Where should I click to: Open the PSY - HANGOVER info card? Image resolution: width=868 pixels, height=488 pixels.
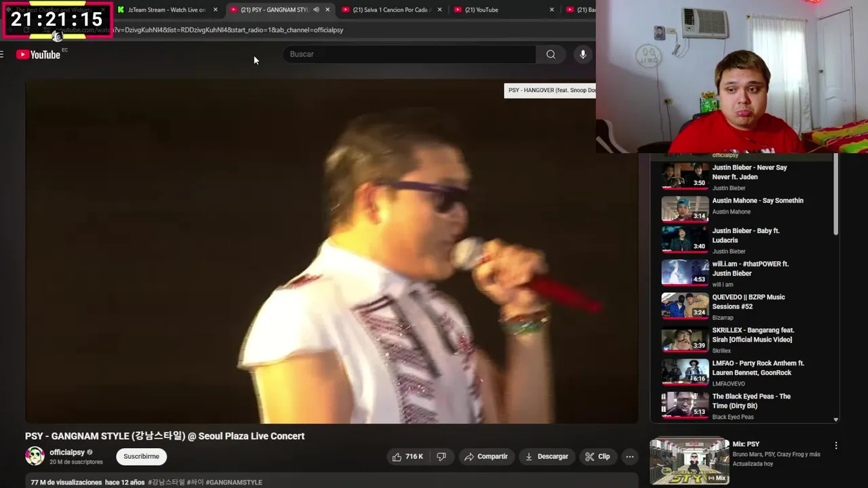550,90
